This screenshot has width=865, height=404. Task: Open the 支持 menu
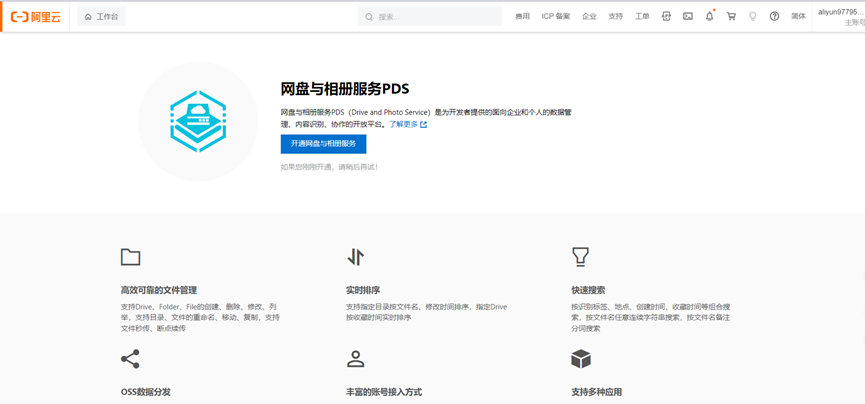616,17
